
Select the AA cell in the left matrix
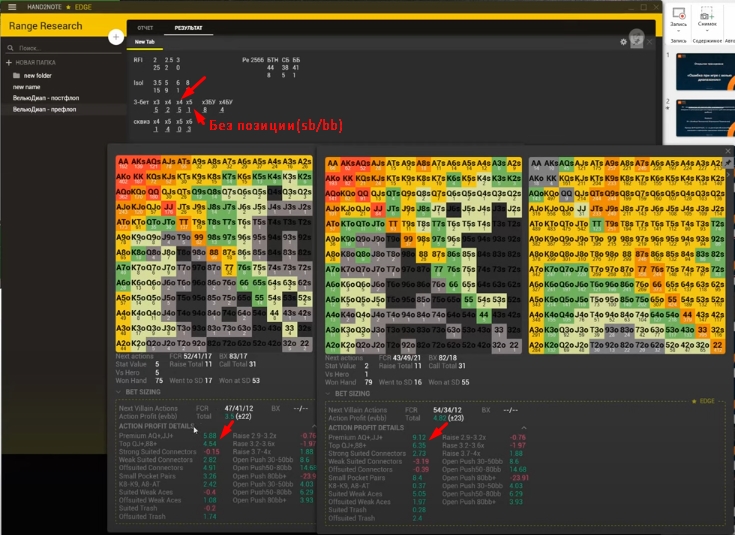click(x=123, y=162)
